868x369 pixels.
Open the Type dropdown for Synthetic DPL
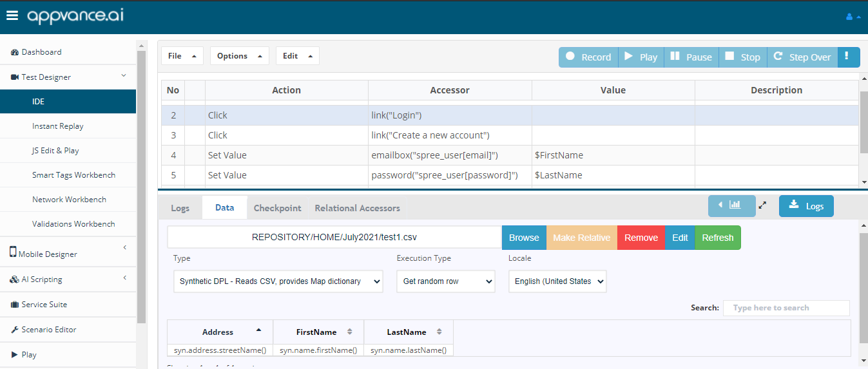pyautogui.click(x=278, y=281)
